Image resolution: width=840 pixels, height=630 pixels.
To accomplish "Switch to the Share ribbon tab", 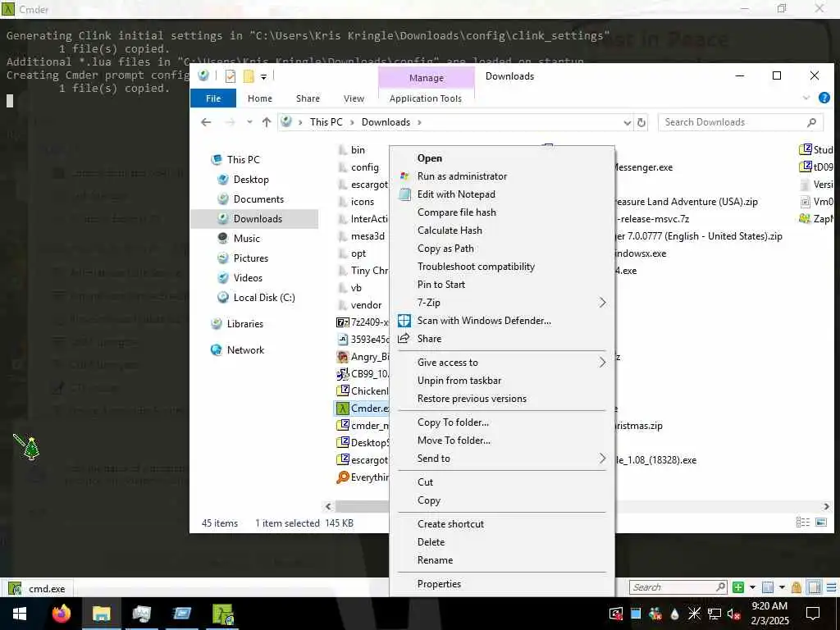I will click(x=308, y=98).
